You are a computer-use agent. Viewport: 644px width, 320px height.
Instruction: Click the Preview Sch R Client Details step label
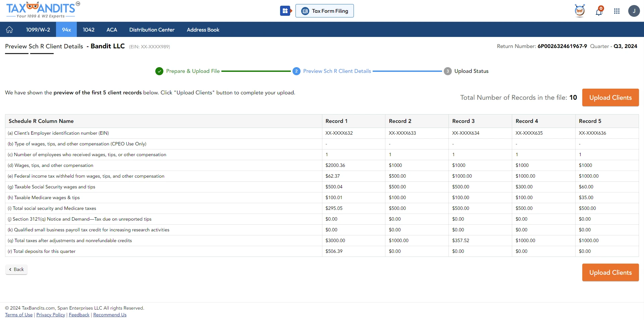point(337,71)
